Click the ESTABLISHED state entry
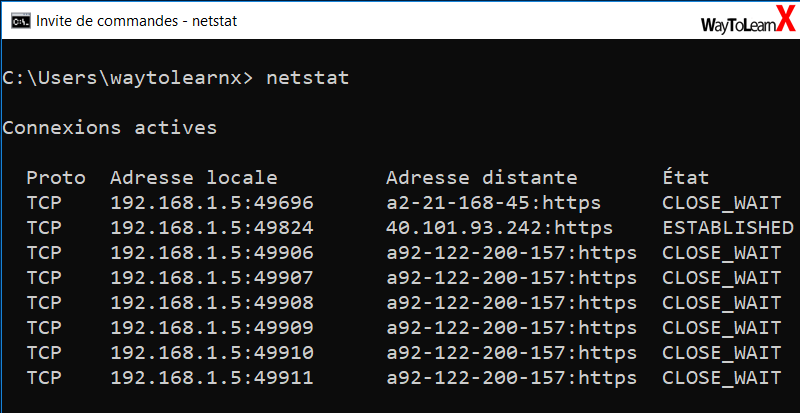Viewport: 800px width, 413px height. coord(728,228)
